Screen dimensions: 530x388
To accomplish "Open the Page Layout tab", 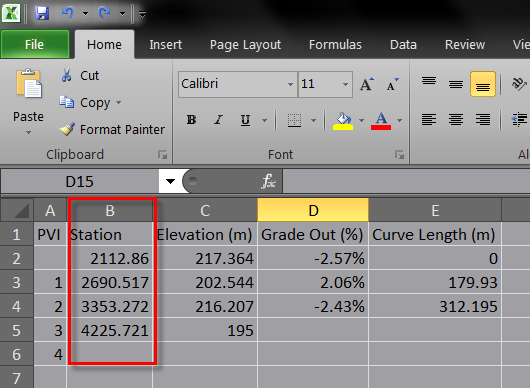I will 245,45.
